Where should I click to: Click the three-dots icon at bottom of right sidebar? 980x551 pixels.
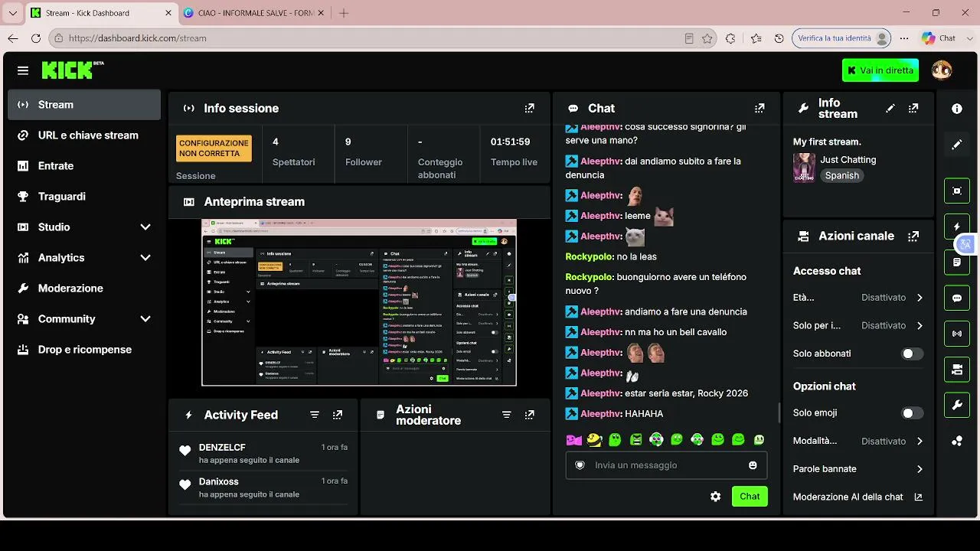click(x=957, y=441)
